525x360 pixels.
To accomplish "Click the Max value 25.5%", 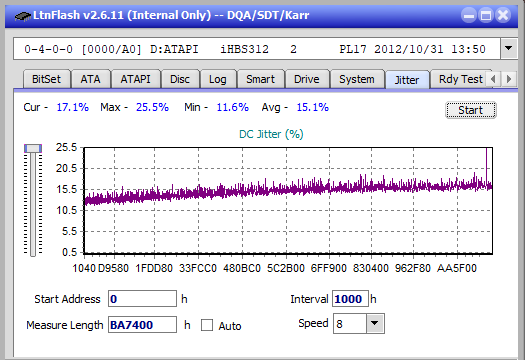I will (152, 107).
